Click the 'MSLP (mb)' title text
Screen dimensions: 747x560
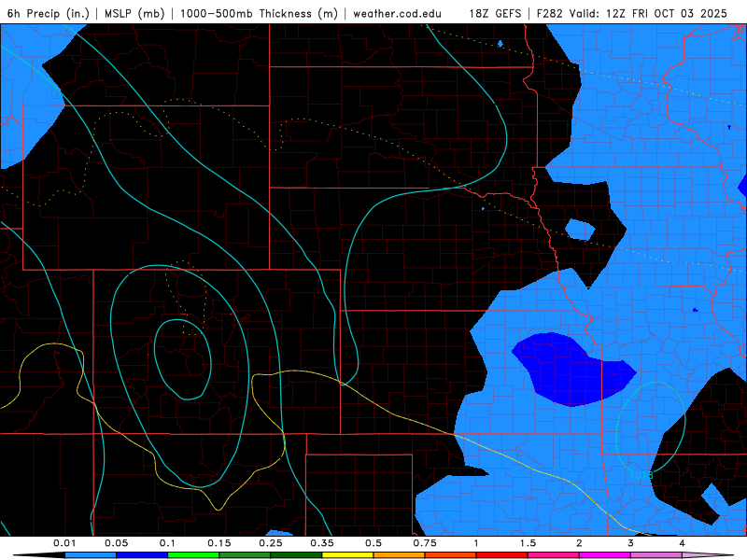coord(134,13)
